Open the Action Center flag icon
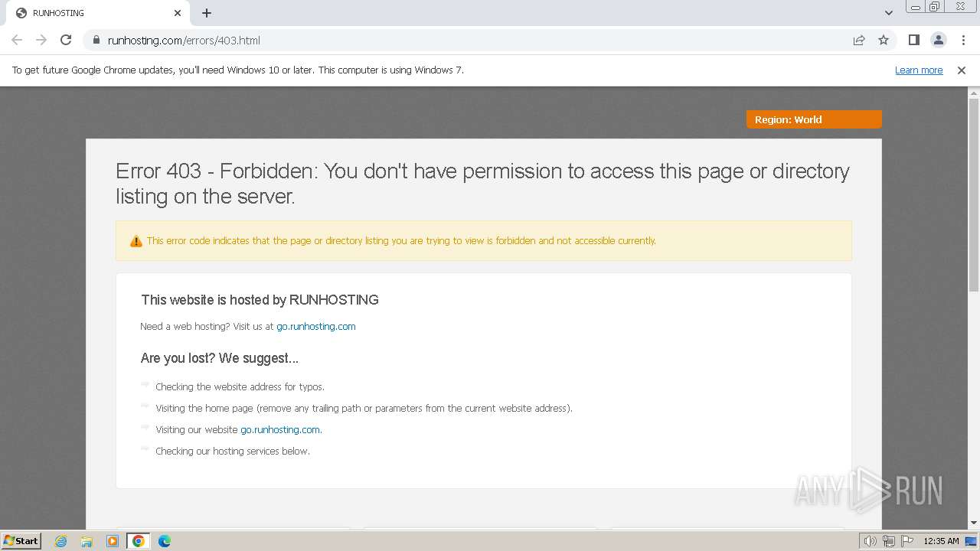980x551 pixels. point(907,541)
